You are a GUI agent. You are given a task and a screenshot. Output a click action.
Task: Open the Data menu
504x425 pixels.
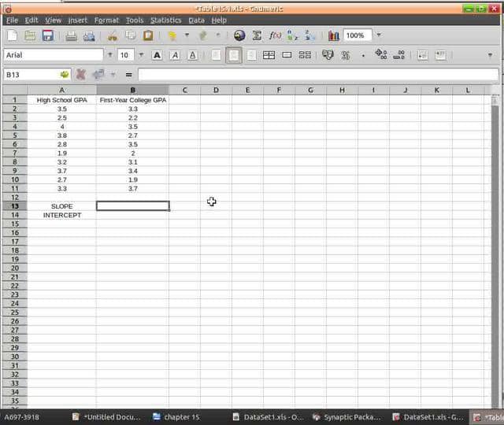point(196,20)
